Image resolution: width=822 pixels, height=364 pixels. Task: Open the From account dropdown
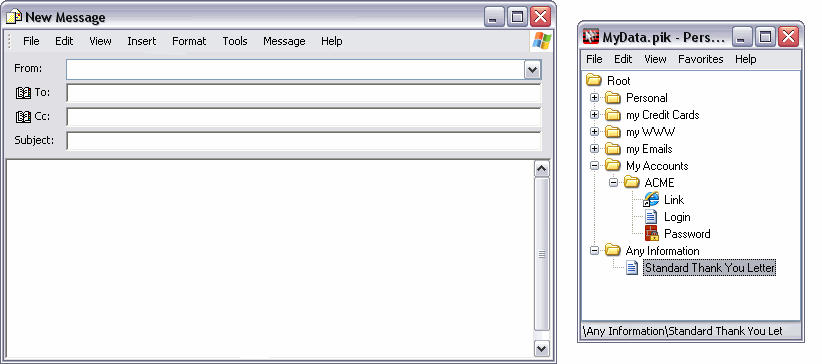[x=532, y=69]
